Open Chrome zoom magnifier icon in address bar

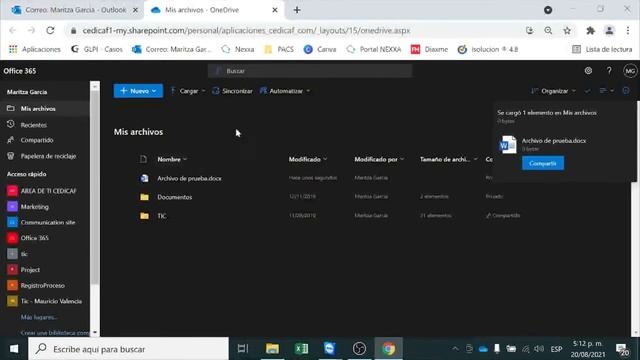(548, 31)
